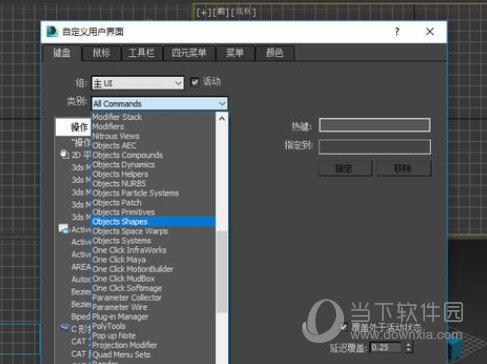Open the 工具栏 tab
This screenshot has width=487, height=364.
click(x=141, y=53)
